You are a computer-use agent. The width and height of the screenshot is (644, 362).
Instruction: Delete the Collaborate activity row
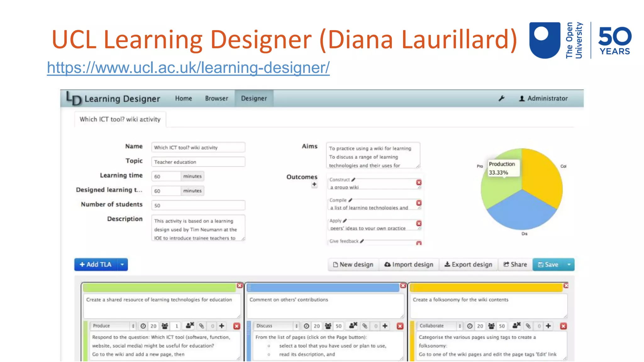point(563,326)
